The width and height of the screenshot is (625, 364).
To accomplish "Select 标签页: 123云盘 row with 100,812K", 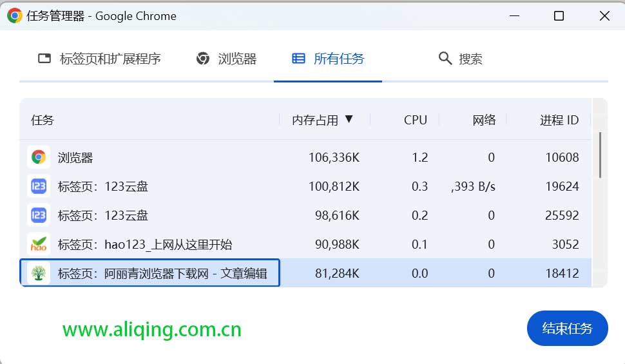I will (x=305, y=186).
